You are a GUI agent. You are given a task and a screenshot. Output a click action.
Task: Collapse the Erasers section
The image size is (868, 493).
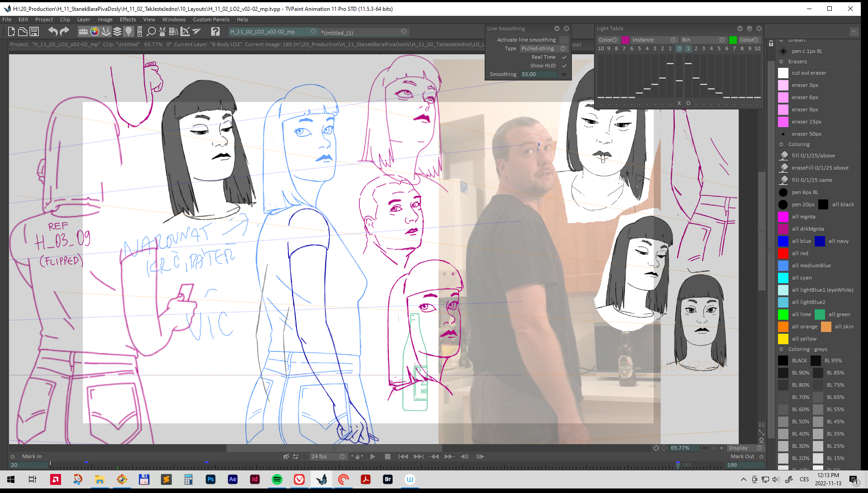[781, 62]
